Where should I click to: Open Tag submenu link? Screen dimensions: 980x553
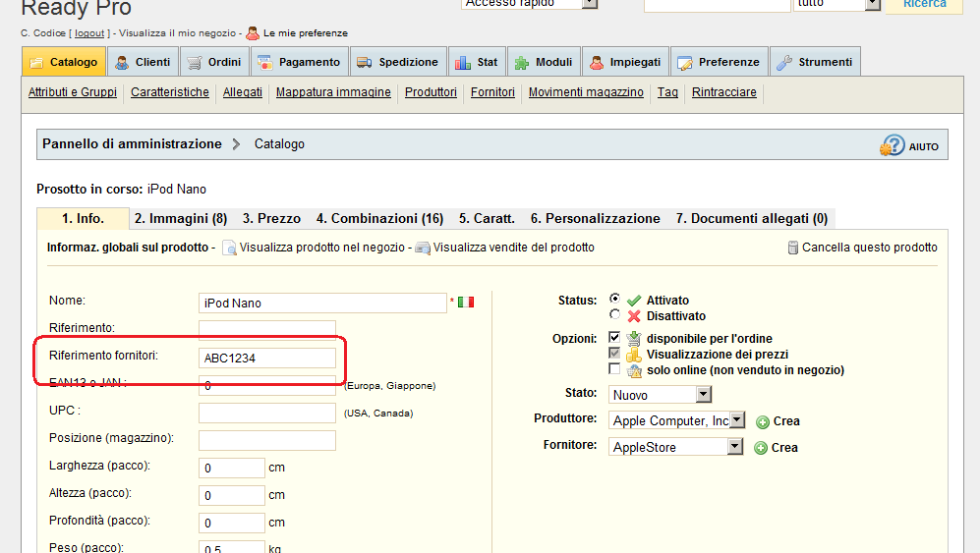point(667,92)
